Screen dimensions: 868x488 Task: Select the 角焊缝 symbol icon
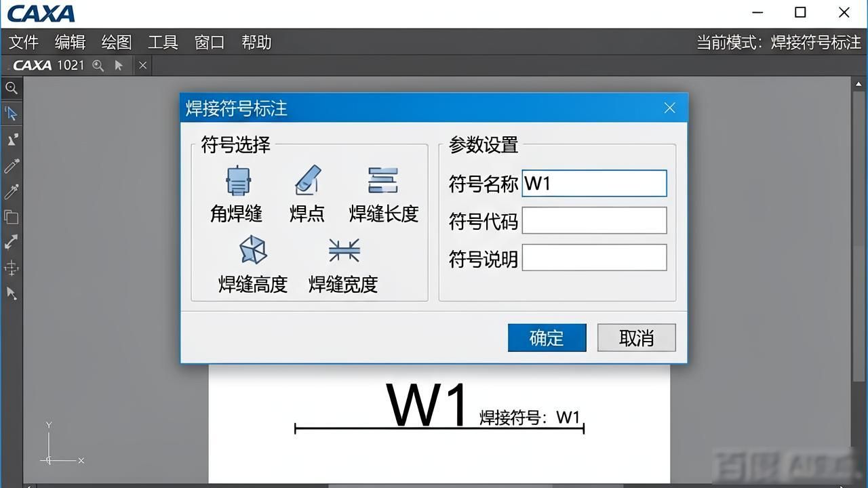coord(237,182)
